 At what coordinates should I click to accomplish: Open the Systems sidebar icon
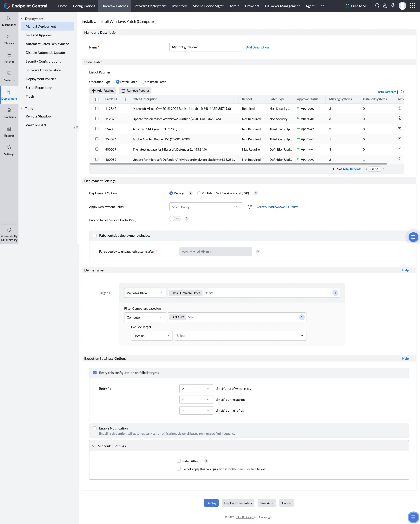pos(9,74)
